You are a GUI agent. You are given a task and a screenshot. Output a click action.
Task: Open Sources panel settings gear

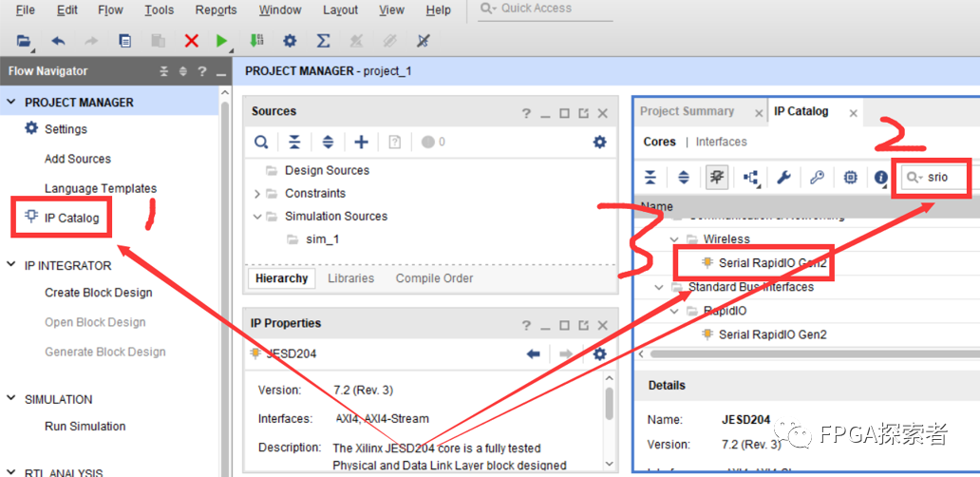coord(599,142)
